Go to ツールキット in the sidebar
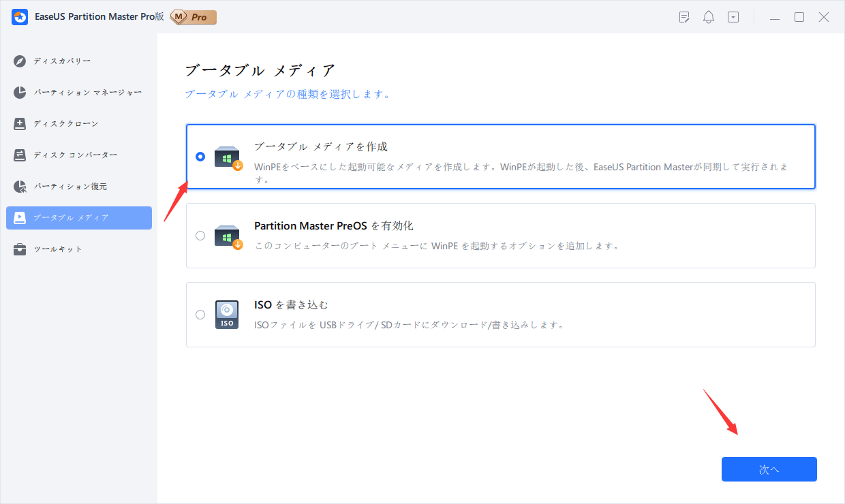This screenshot has width=845, height=504. (x=58, y=249)
